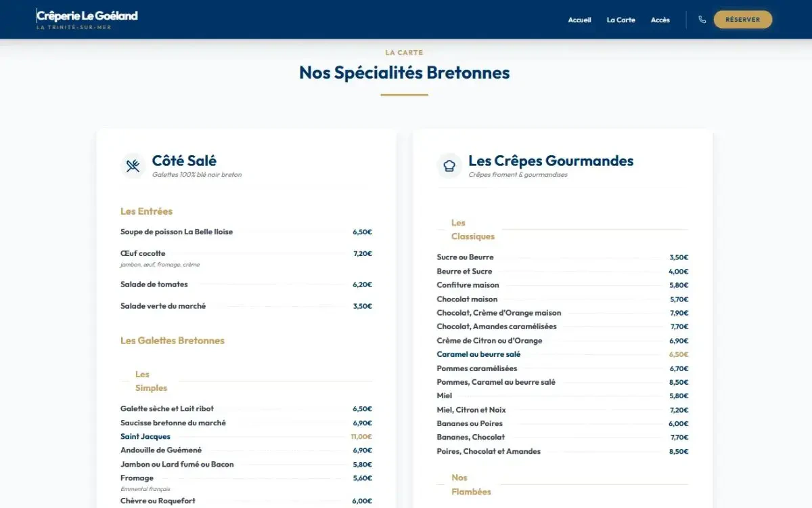Viewport: 812px width, 508px height.
Task: Click the Côté Salé card title
Action: tap(184, 161)
